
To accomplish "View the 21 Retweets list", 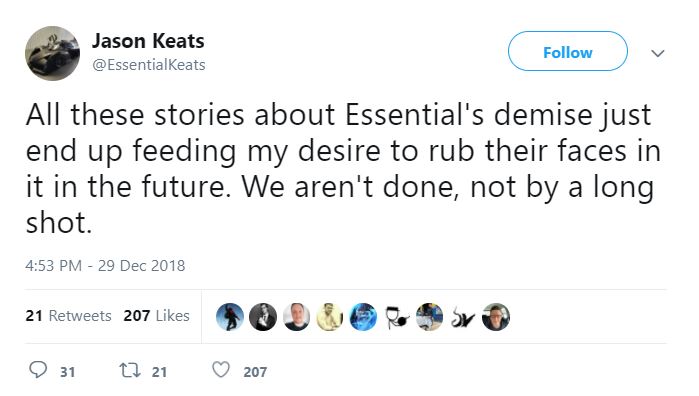I will click(68, 316).
